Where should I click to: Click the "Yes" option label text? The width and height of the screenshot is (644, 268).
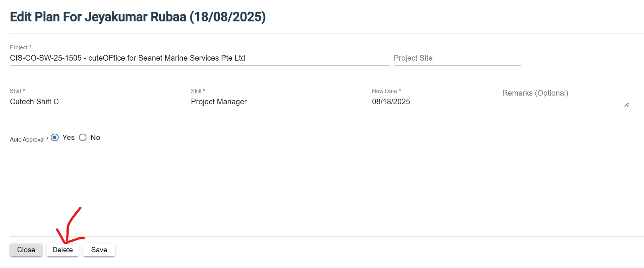tap(69, 138)
